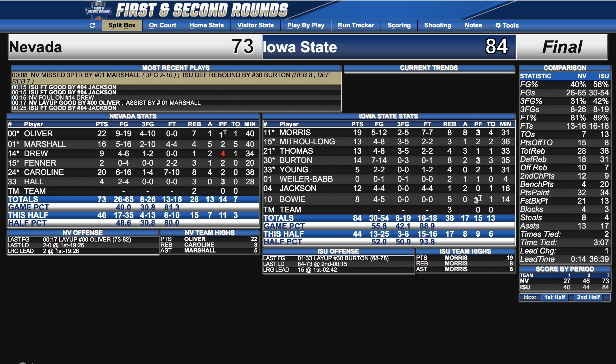Click the ISU LRG LEAD 15 entry
This screenshot has width=616, height=364.
point(338,270)
